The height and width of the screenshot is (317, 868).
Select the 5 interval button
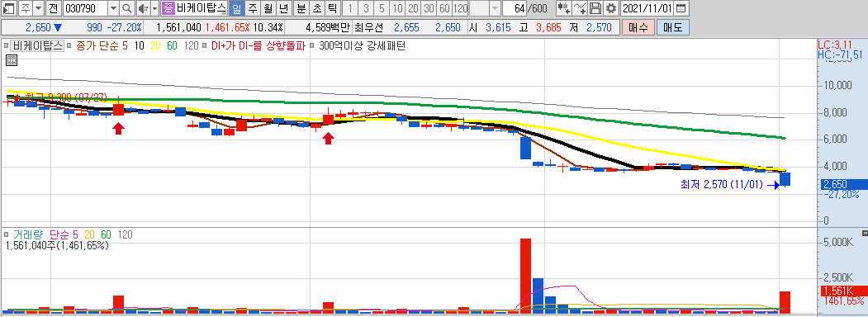382,8
